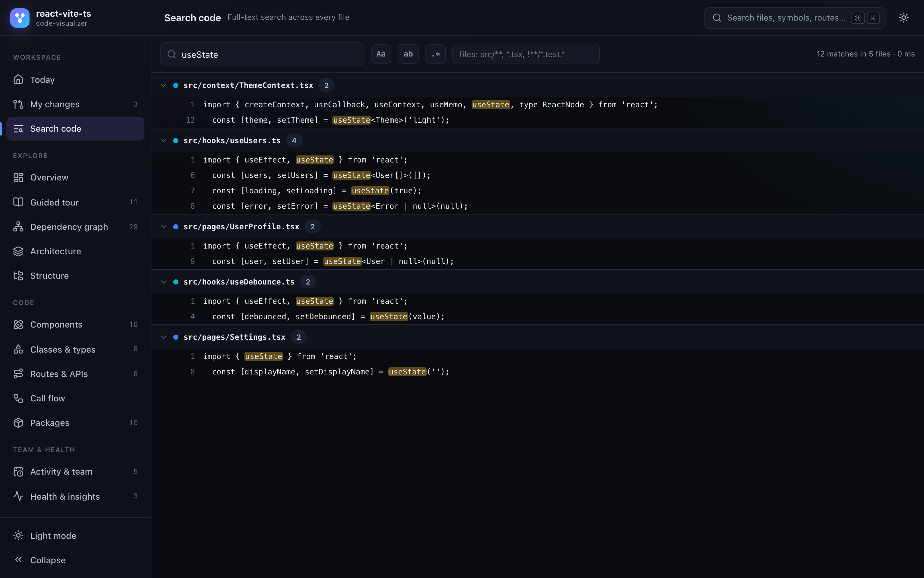Image resolution: width=924 pixels, height=578 pixels.
Task: Click the Classes & types shapes icon
Action: click(x=18, y=349)
